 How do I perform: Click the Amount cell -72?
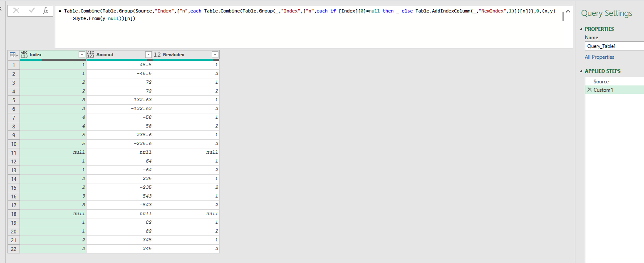coord(119,91)
